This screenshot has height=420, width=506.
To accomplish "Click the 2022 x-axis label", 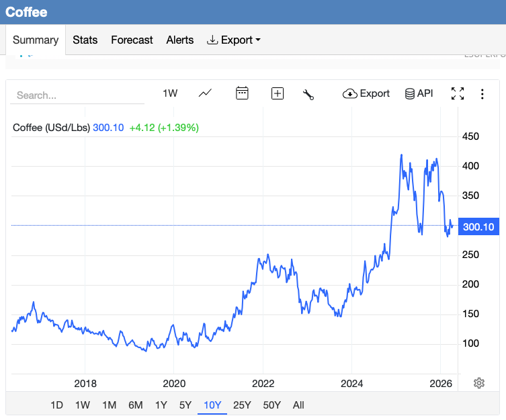I will (263, 384).
